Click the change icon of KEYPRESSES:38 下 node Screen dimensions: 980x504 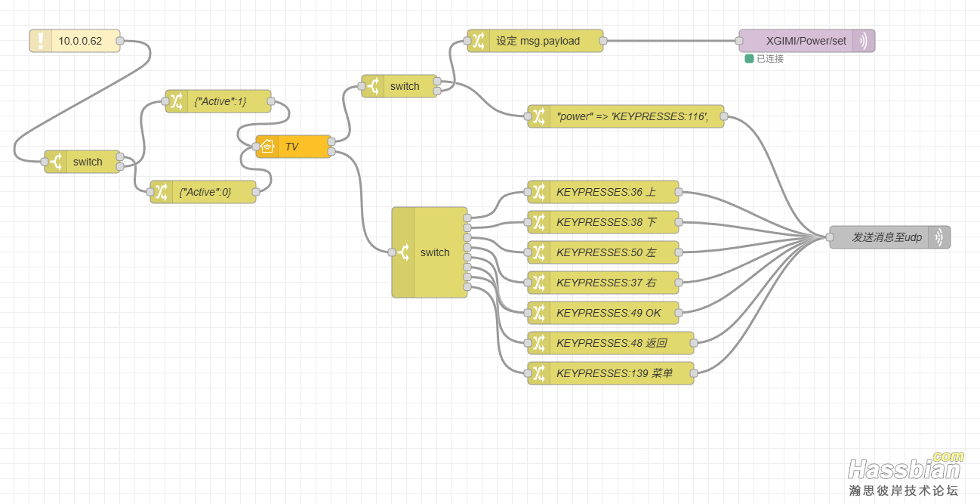click(x=539, y=222)
